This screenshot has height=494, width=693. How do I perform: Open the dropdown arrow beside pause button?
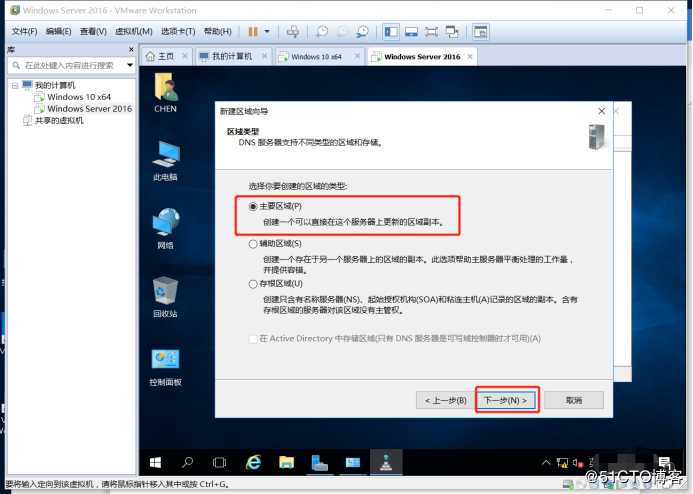267,32
